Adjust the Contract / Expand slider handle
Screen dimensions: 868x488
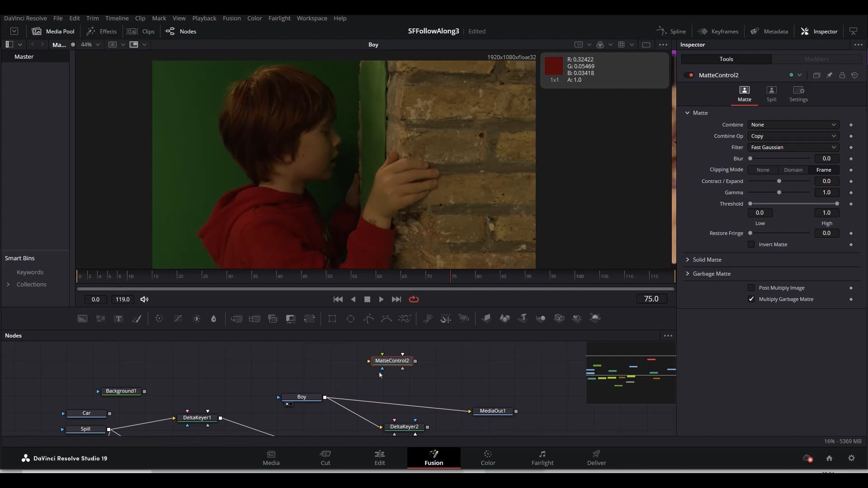(779, 181)
